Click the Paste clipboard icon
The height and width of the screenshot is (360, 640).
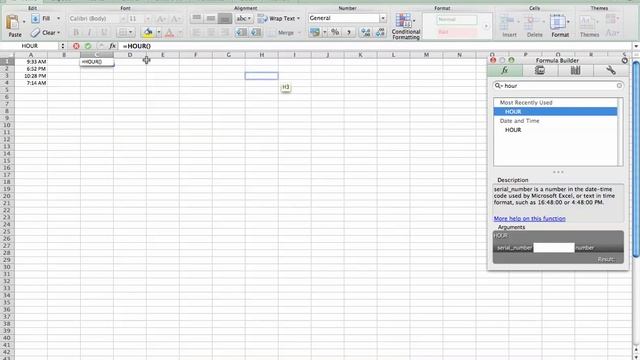(x=13, y=22)
